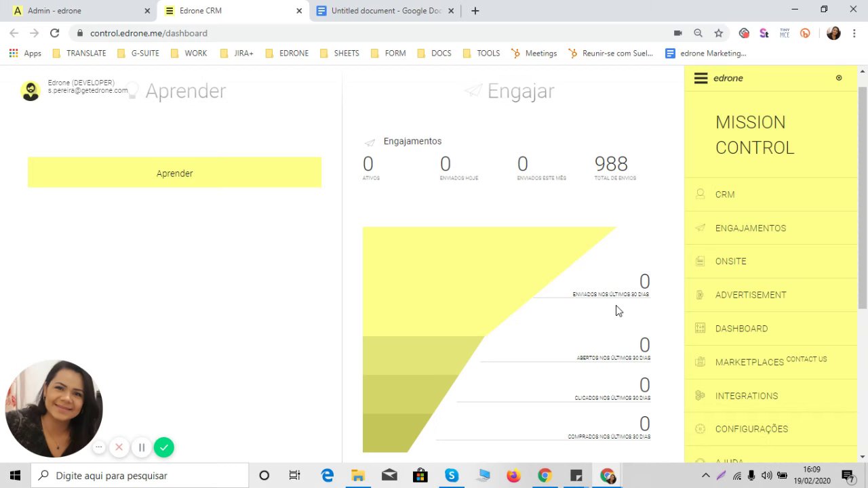Cancel the recording with the red X
This screenshot has width=868, height=488.
pyautogui.click(x=119, y=447)
